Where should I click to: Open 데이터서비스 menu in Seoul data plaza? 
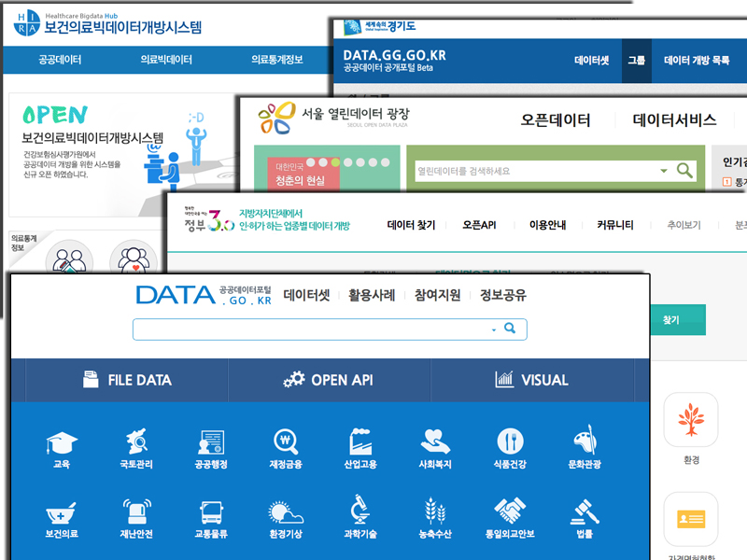coord(674,120)
